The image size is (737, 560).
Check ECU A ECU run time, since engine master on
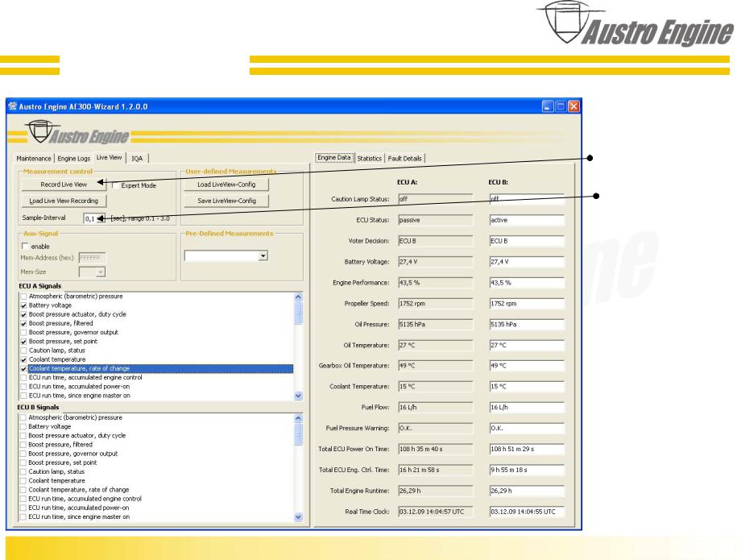click(23, 396)
